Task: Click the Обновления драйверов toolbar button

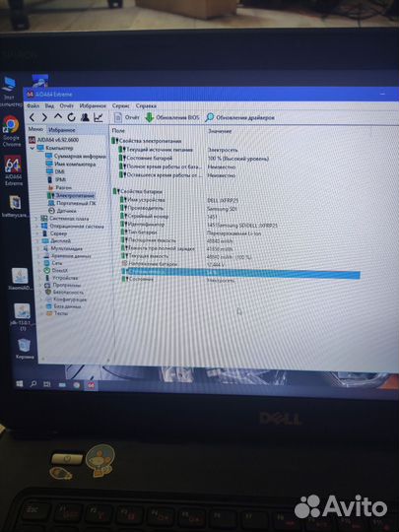Action: coord(240,118)
